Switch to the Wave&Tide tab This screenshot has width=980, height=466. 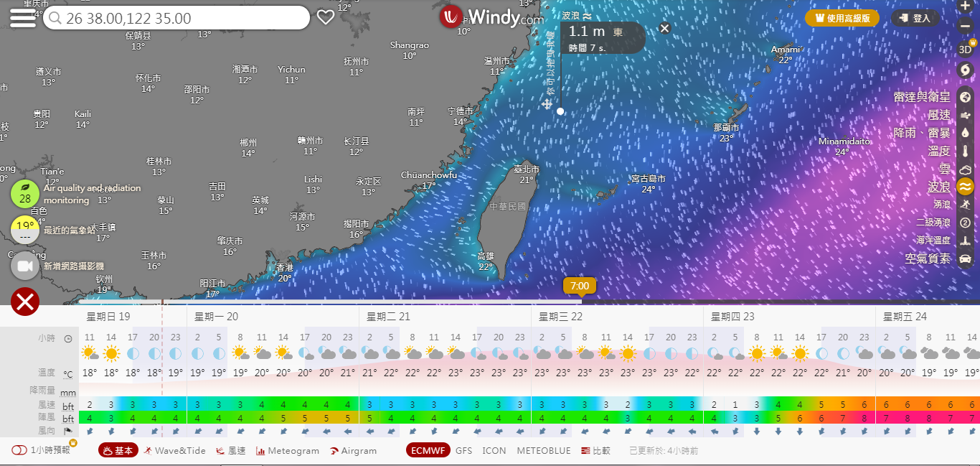click(x=174, y=450)
